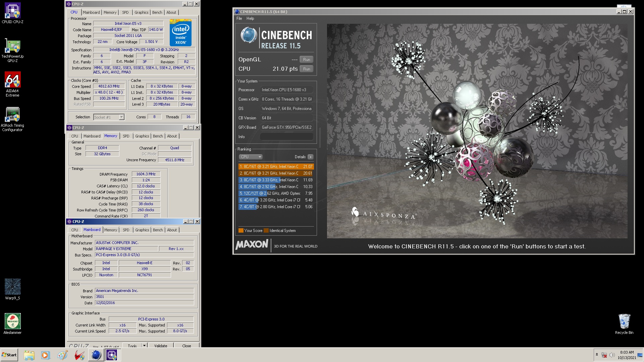Select ranking row 5 AMD Opteron 7.95
Image resolution: width=644 pixels, height=362 pixels.
(276, 193)
